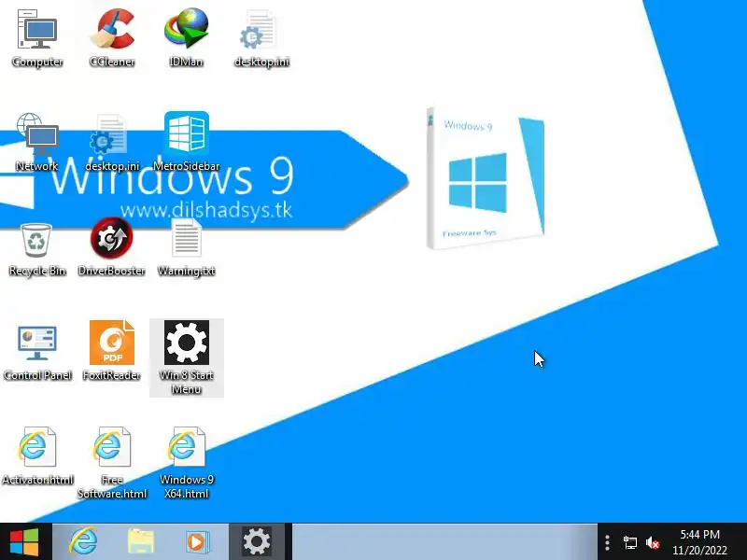747x560 pixels.
Task: Open Internet Explorer from the taskbar
Action: [x=83, y=541]
